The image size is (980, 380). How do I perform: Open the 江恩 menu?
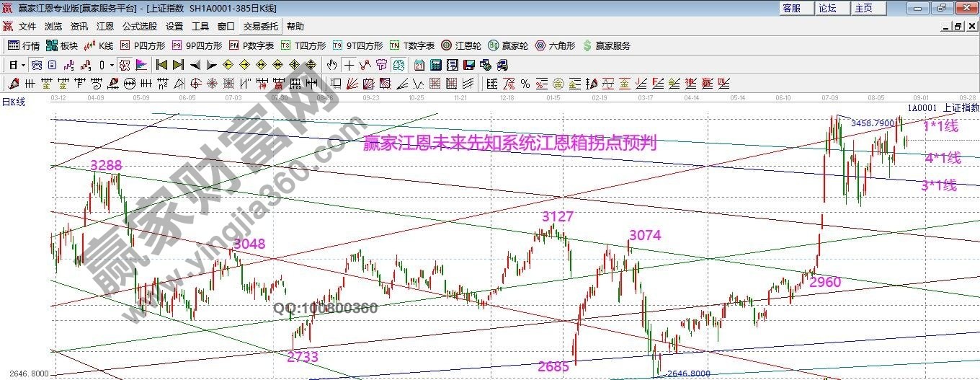[105, 26]
